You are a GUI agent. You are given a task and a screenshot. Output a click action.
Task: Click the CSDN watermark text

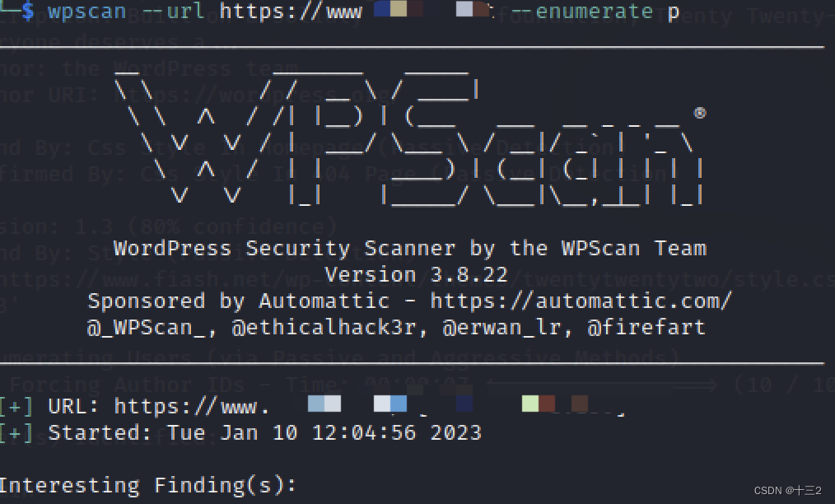coord(787,490)
